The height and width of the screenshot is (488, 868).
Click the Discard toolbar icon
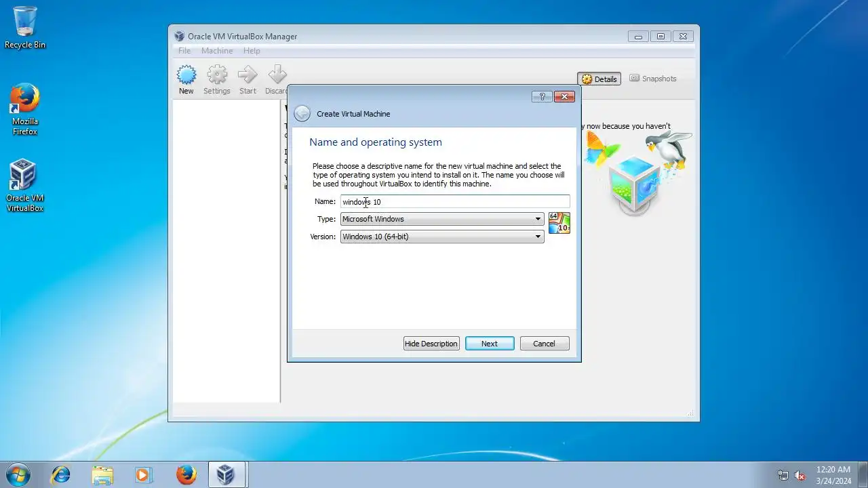click(x=276, y=80)
